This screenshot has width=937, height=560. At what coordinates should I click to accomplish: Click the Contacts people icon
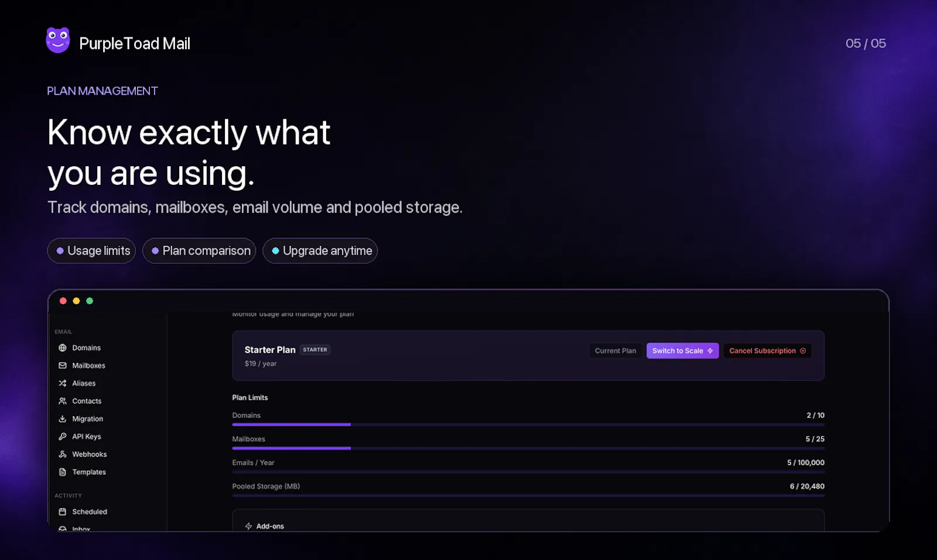pos(63,401)
